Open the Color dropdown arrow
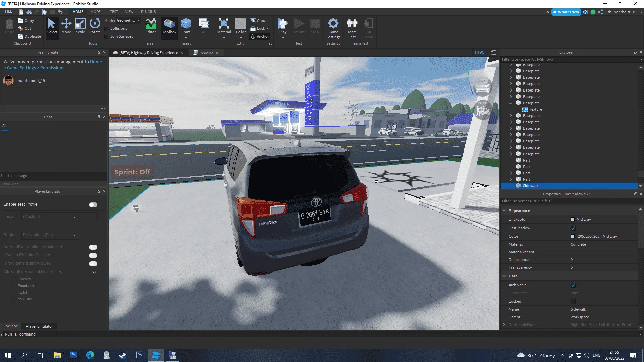 (x=241, y=38)
